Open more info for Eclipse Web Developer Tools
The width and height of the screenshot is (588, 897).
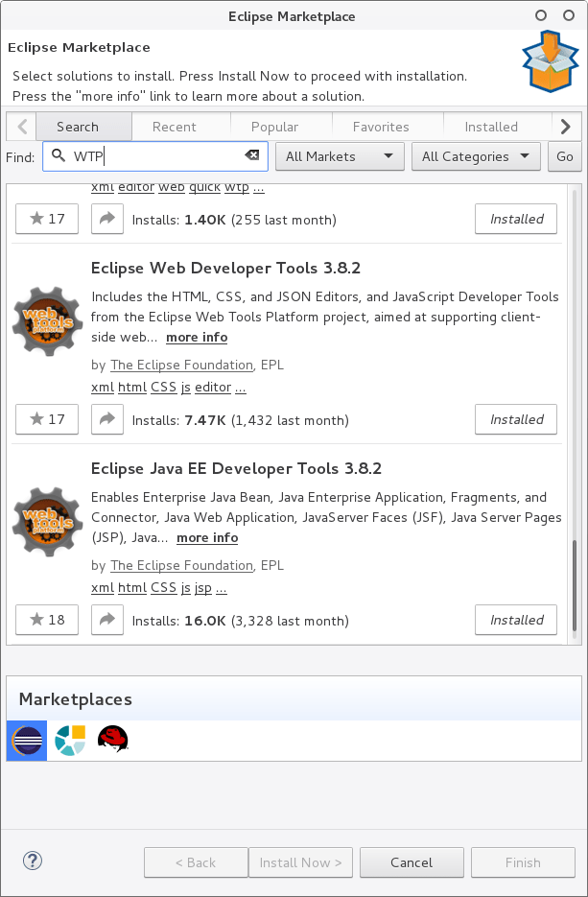pos(197,337)
